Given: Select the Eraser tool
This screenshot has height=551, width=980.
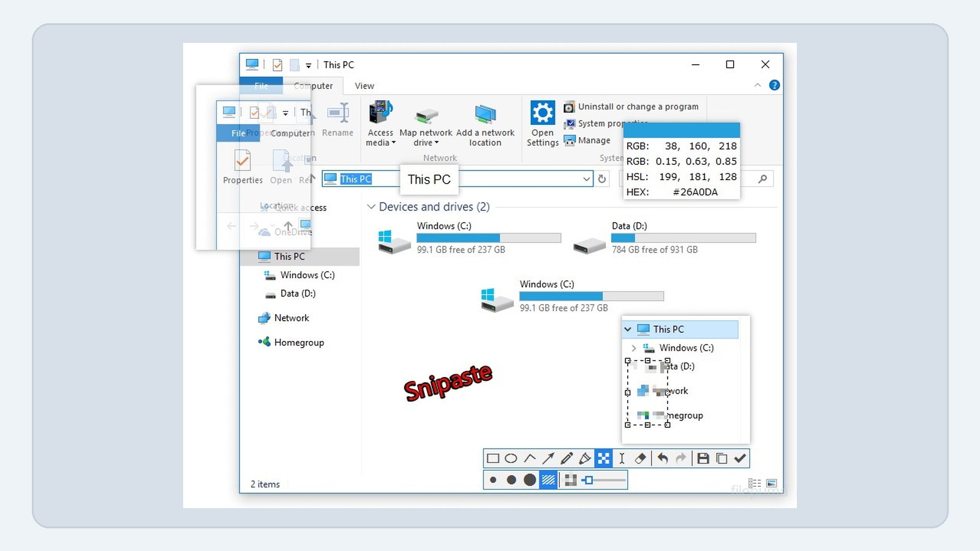Looking at the screenshot, I should point(640,459).
